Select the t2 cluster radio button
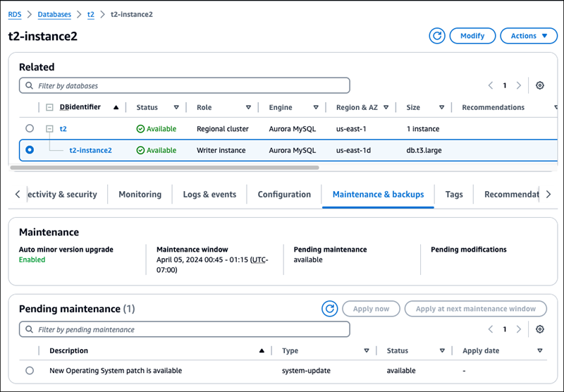Screen dimensions: 564x392 (x=29, y=129)
